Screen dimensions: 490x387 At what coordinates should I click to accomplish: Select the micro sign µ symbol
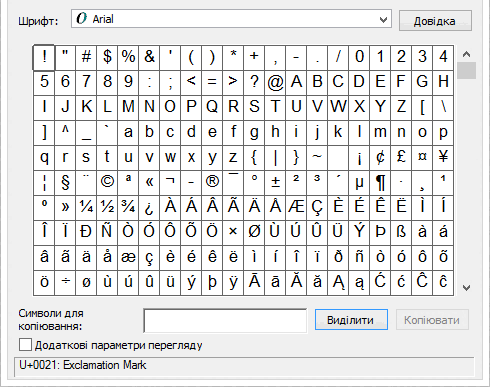pos(359,182)
